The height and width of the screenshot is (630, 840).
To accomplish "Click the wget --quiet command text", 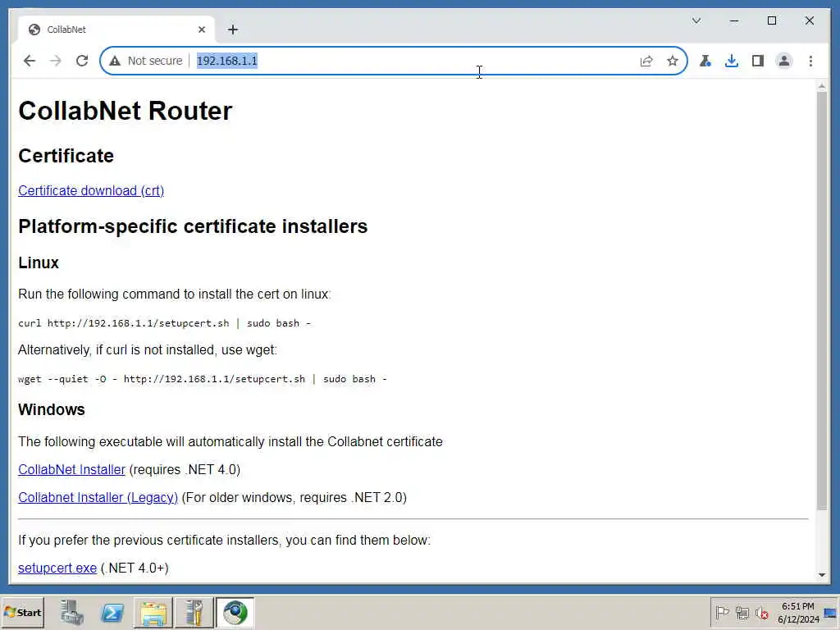I will [203, 379].
